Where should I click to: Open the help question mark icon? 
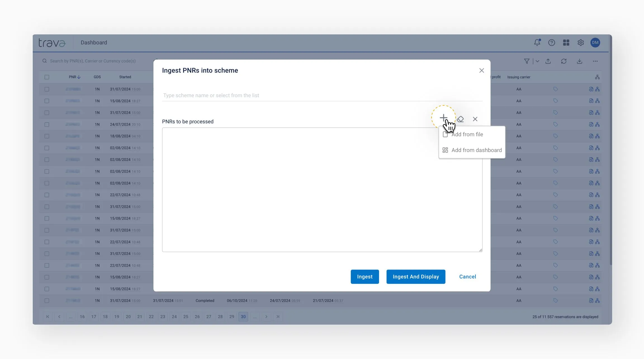point(551,42)
